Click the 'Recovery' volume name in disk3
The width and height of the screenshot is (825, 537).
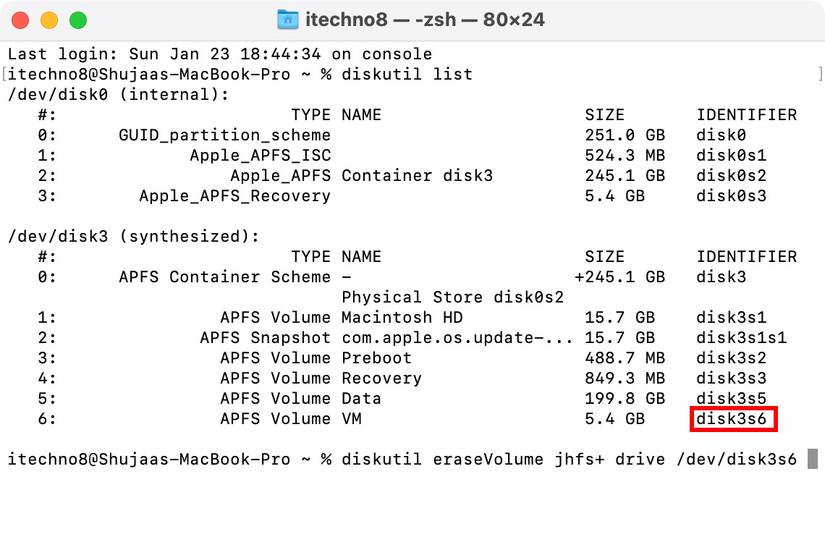click(381, 378)
